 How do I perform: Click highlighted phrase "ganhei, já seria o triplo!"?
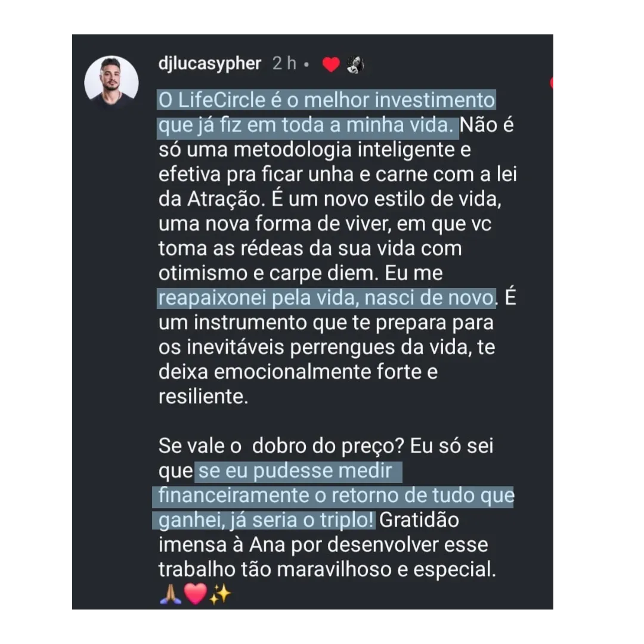266,520
